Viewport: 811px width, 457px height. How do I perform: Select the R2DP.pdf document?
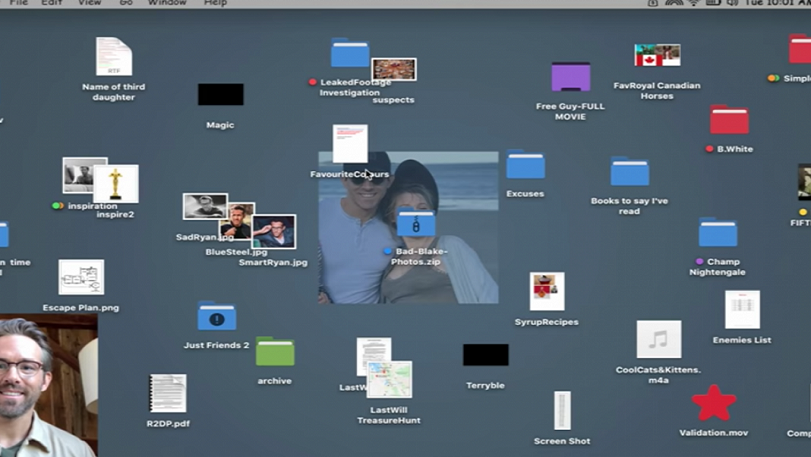coord(168,393)
